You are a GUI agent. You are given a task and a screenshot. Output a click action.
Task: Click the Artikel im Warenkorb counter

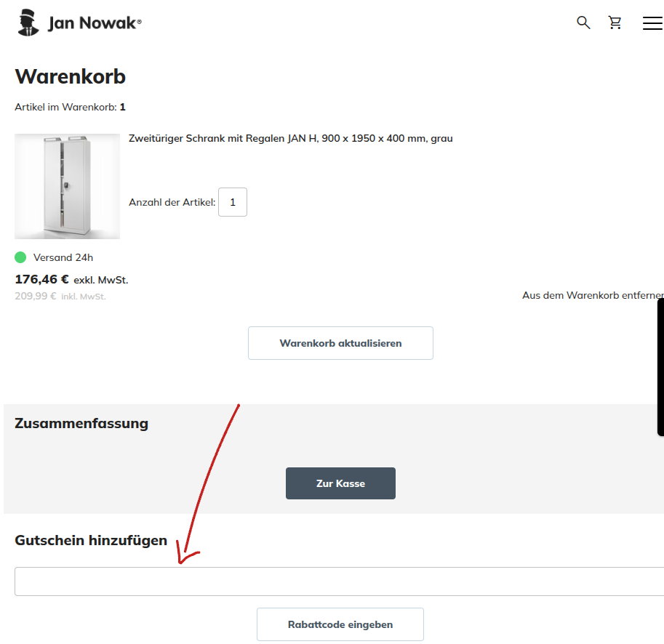[x=70, y=106]
